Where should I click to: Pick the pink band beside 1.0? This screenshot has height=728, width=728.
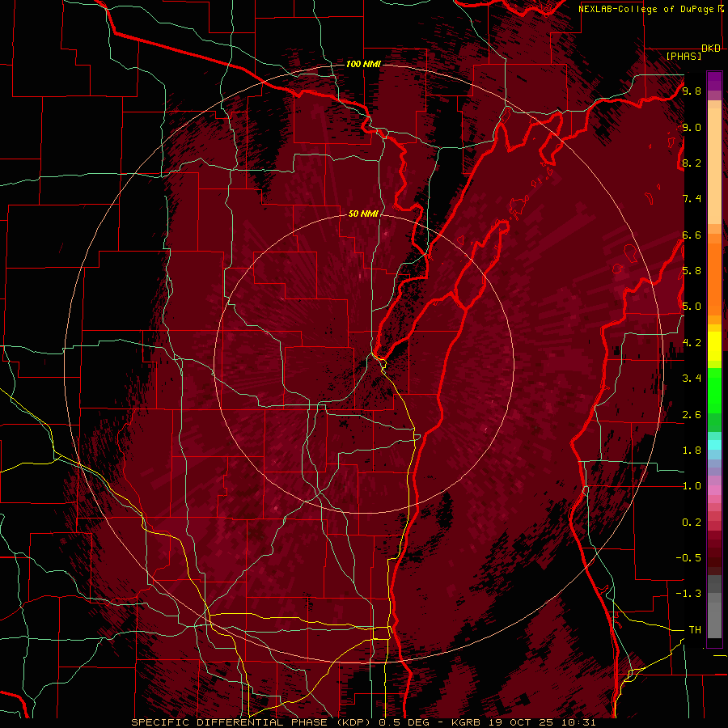coord(714,489)
